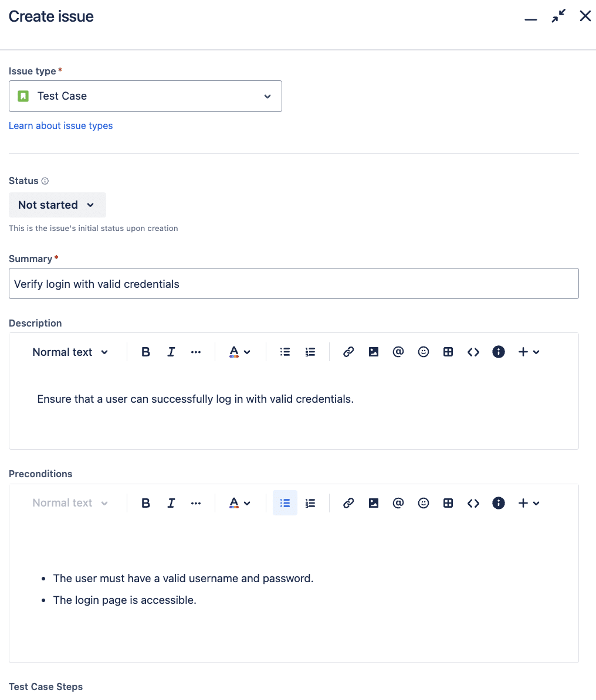
Task: Open Learn about issue types link
Action: [x=60, y=125]
